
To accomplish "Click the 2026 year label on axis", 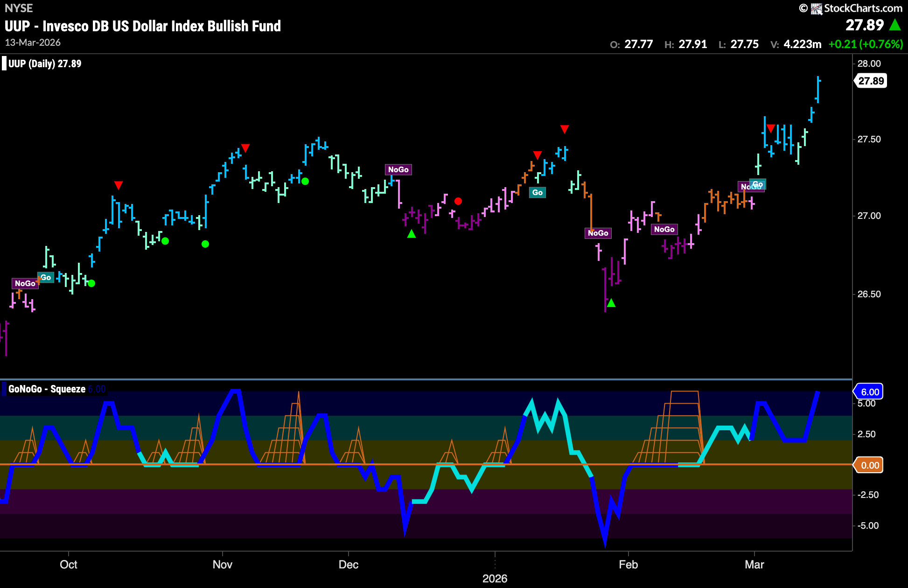I will coord(495,579).
